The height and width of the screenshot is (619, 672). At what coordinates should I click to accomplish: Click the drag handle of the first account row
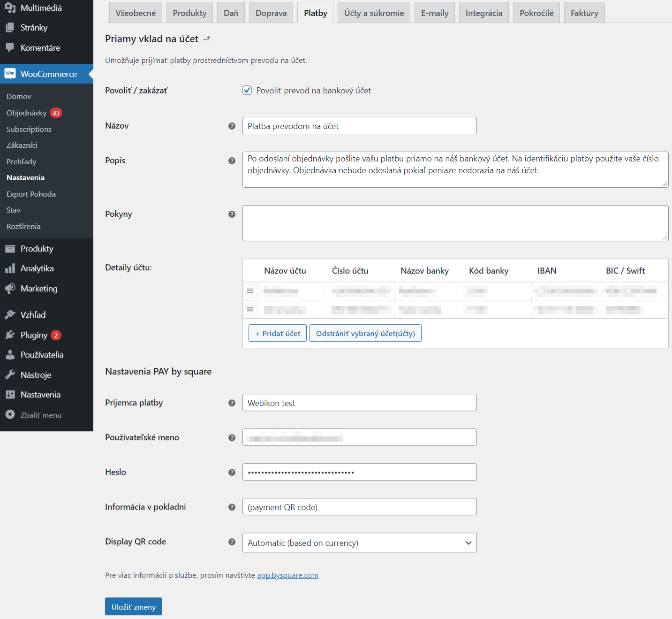(x=250, y=291)
